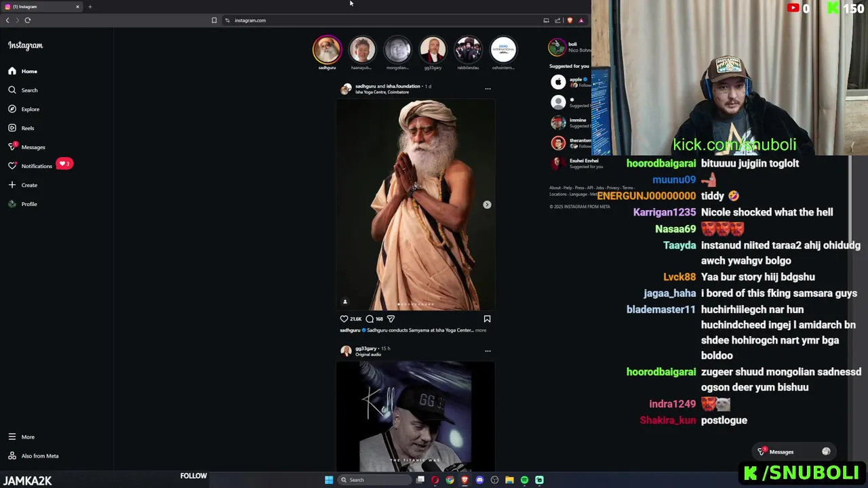The image size is (868, 488).
Task: Click the taskbar Search box
Action: (375, 480)
